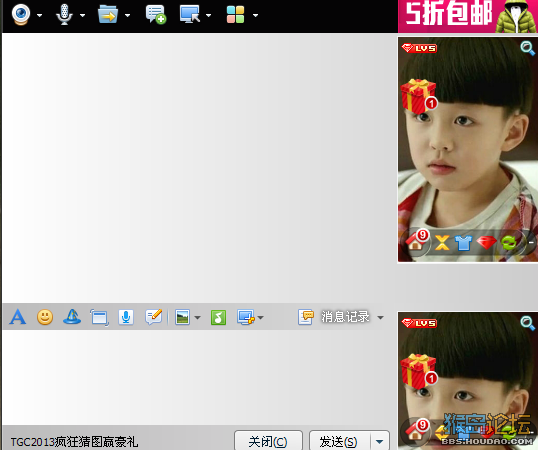Collapse the upper avatar toolbar minus button

tap(531, 242)
